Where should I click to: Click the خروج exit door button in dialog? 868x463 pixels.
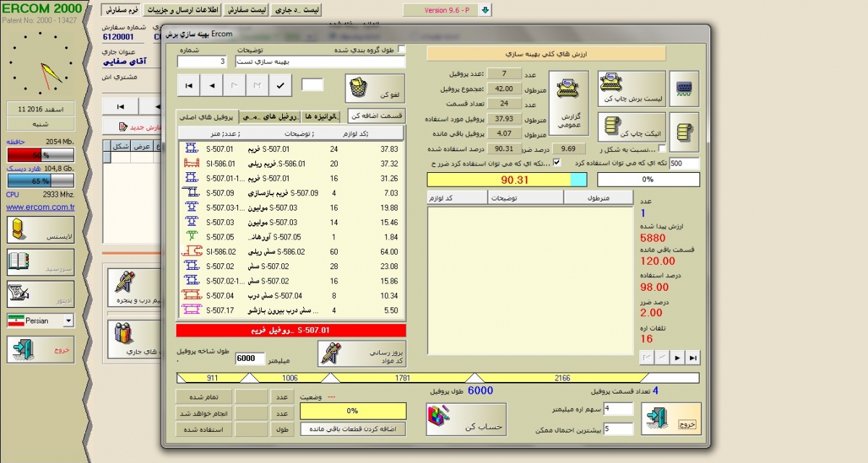(671, 419)
